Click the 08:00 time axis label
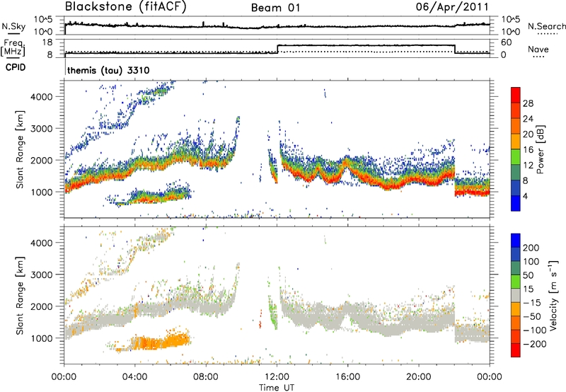Viewport: 566px width, 392px height. point(206,377)
